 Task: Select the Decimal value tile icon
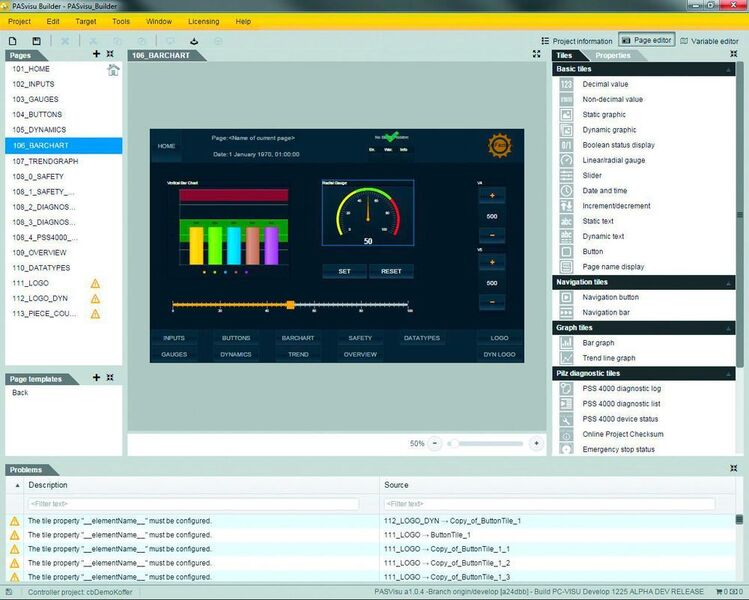[x=566, y=84]
